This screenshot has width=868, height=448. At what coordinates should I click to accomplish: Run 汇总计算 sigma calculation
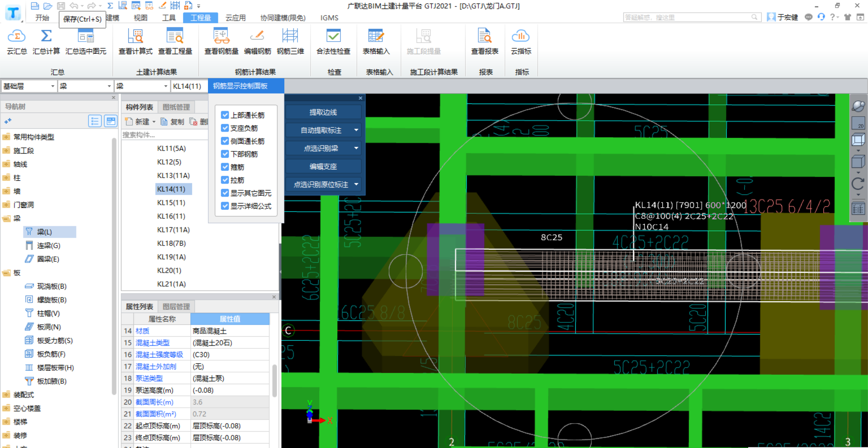(x=46, y=42)
